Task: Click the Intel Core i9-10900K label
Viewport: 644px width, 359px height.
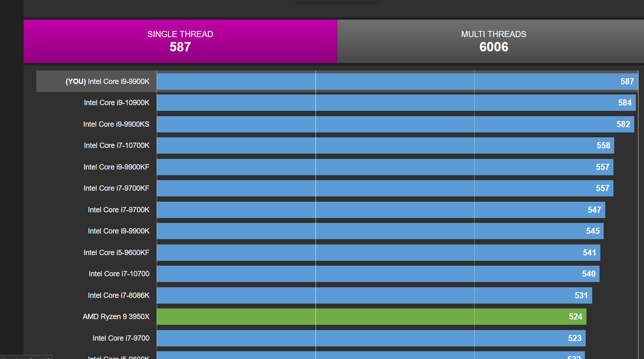Action: tap(117, 103)
